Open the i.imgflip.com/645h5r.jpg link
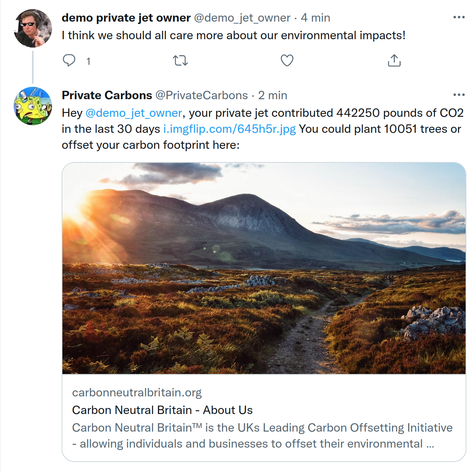Image resolution: width=476 pixels, height=472 pixels. 230,129
